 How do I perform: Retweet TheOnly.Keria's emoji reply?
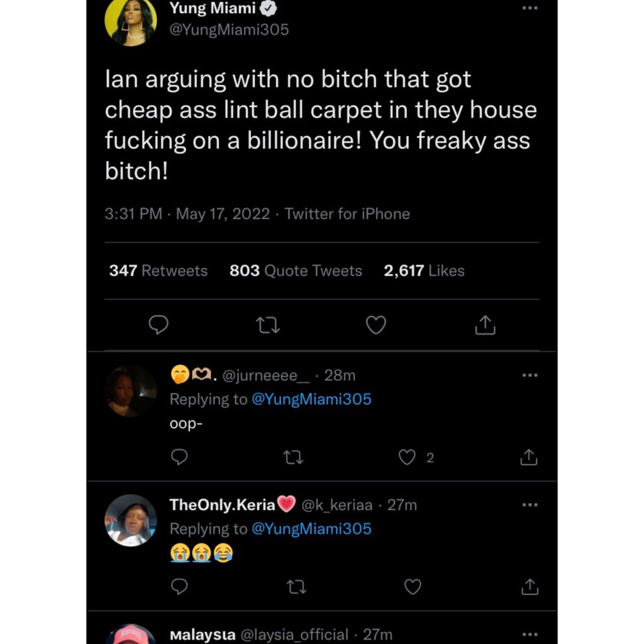coord(296,587)
